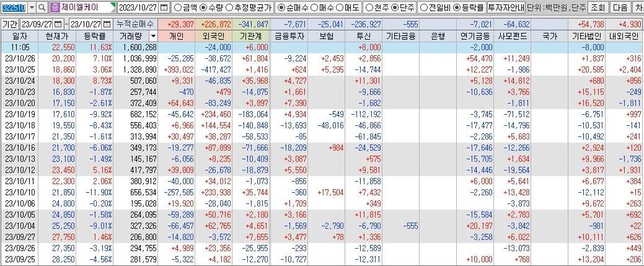Image resolution: width=644 pixels, height=266 pixels.
Task: Click the 기간 period button
Action: click(10, 24)
